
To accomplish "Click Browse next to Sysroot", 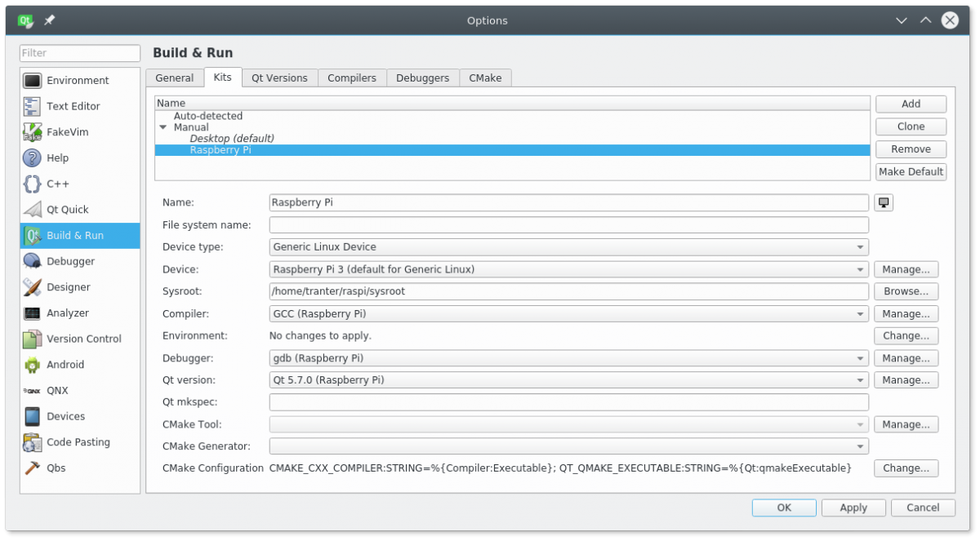I will tap(906, 291).
